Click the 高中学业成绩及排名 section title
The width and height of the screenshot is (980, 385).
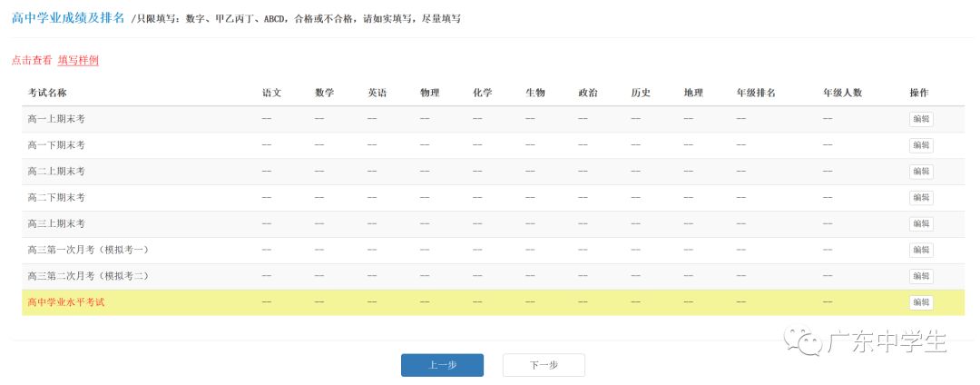click(68, 17)
